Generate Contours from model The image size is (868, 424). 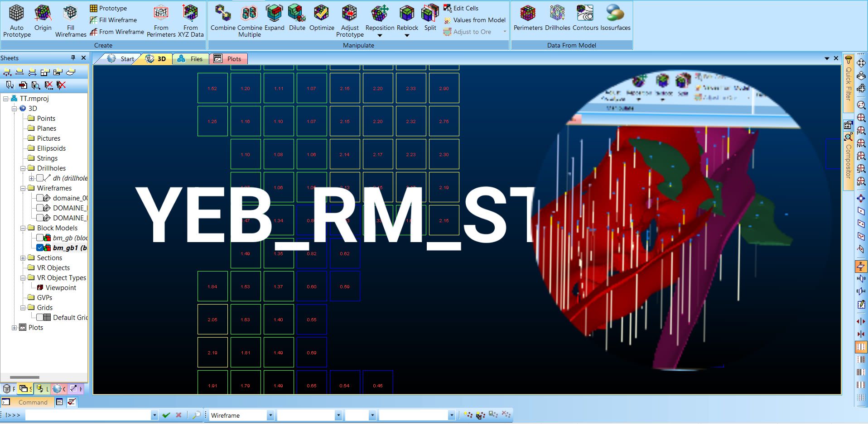[x=585, y=18]
